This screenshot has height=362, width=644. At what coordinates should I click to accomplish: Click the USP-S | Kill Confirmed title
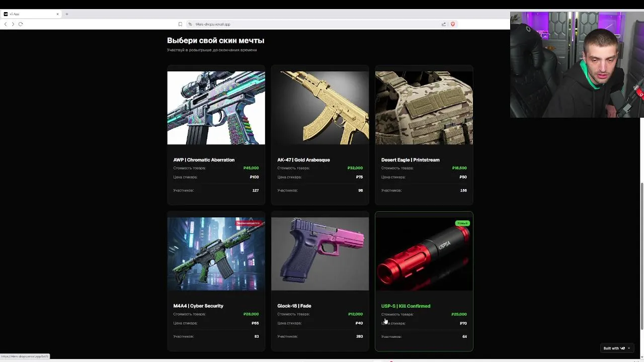[x=406, y=306]
